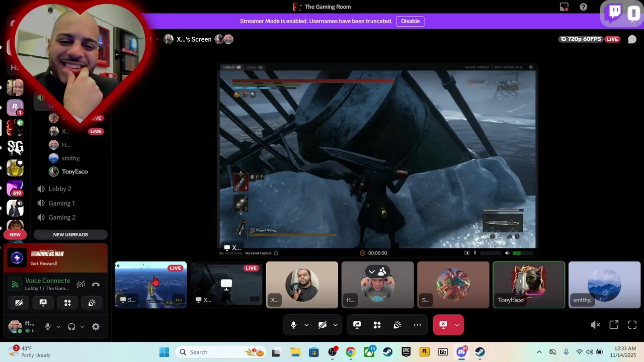Select the smithy; participant tile

[x=604, y=285]
